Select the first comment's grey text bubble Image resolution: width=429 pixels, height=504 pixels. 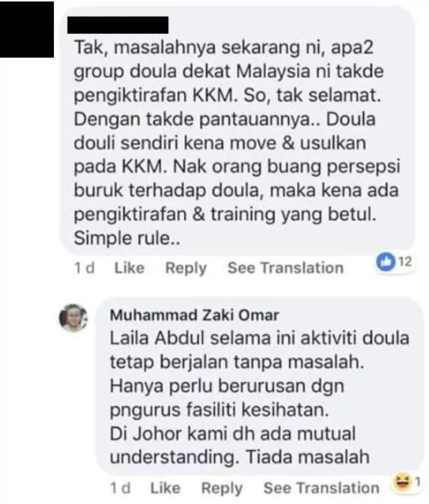tap(237, 132)
